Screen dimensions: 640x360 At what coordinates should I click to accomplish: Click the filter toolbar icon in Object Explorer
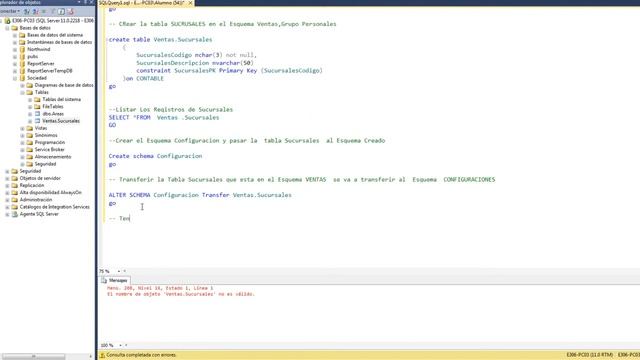coord(53,11)
